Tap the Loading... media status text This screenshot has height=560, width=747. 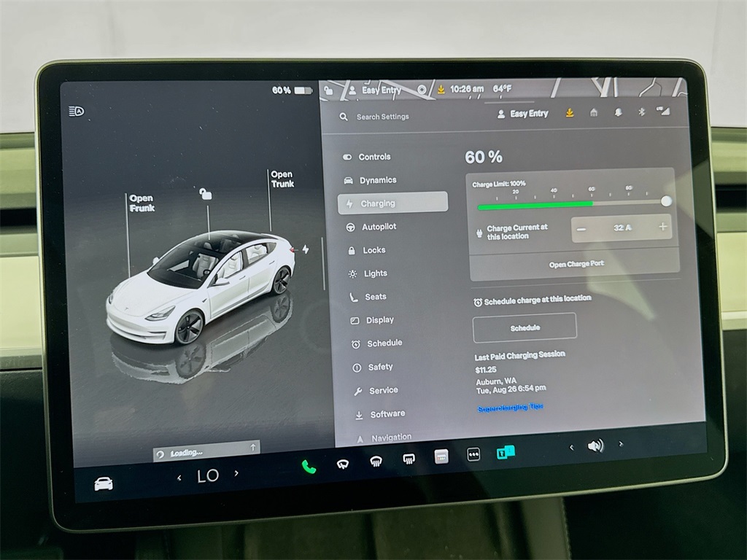coord(187,453)
